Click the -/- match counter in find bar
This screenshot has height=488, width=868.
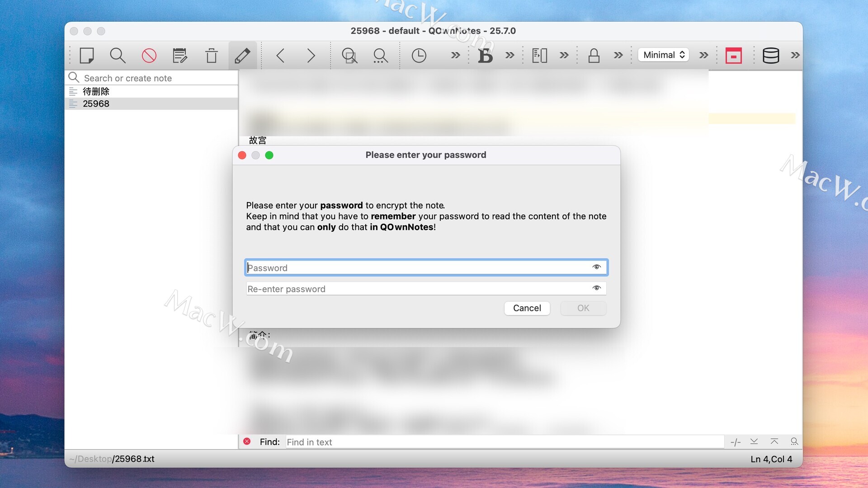(x=736, y=442)
